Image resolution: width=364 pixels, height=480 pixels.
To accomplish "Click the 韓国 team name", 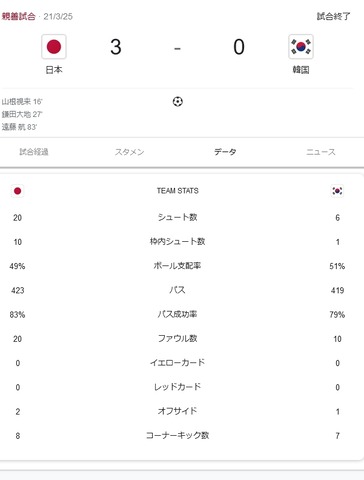I will pyautogui.click(x=301, y=70).
